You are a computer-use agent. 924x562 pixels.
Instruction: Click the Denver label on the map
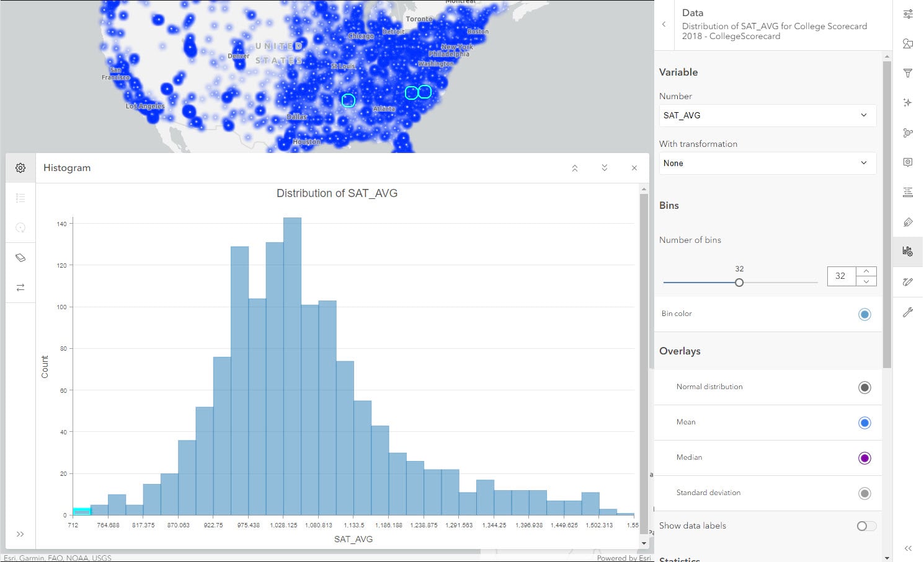239,56
